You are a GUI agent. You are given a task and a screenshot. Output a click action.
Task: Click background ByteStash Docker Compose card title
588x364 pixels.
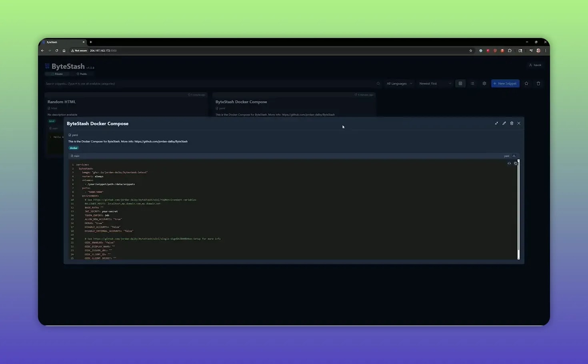[241, 102]
